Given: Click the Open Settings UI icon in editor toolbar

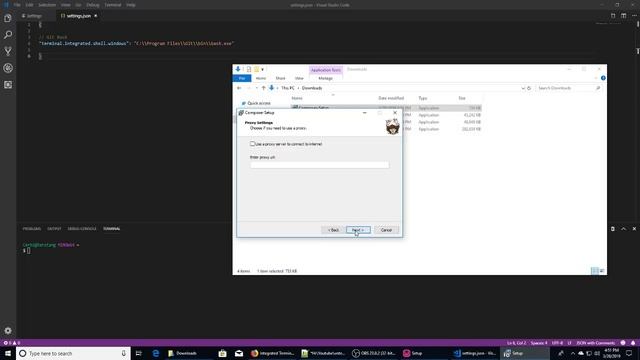Looking at the screenshot, I should point(613,16).
